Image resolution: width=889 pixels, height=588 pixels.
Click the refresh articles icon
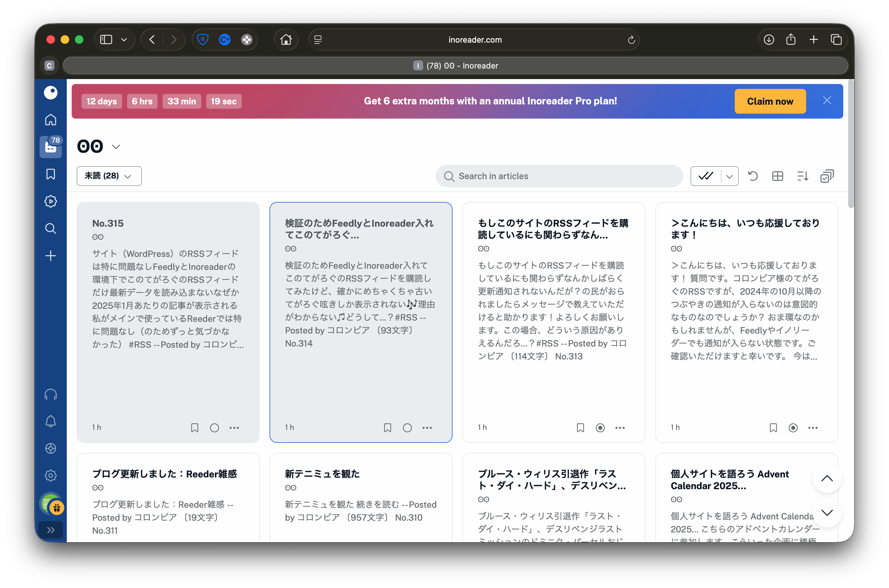pyautogui.click(x=753, y=176)
